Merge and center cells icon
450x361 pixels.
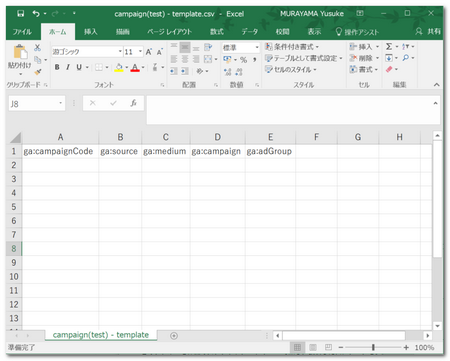pyautogui.click(x=208, y=59)
